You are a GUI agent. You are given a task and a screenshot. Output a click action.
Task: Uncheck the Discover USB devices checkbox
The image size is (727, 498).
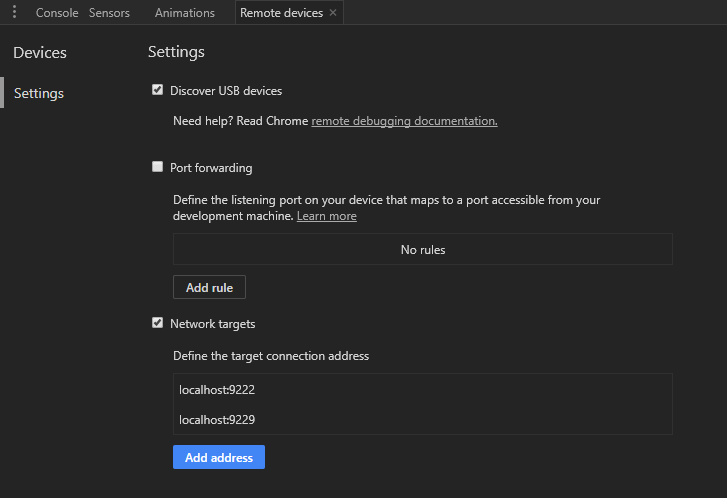coord(158,89)
